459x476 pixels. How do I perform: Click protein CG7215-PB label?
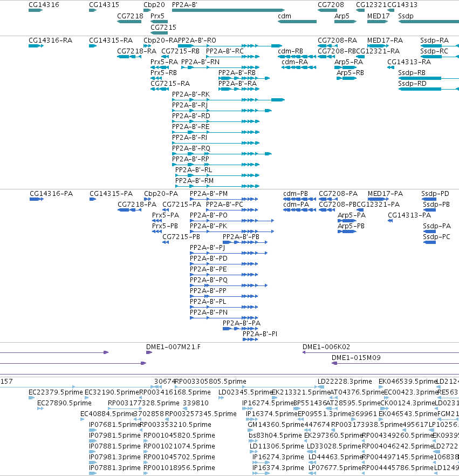[181, 237]
